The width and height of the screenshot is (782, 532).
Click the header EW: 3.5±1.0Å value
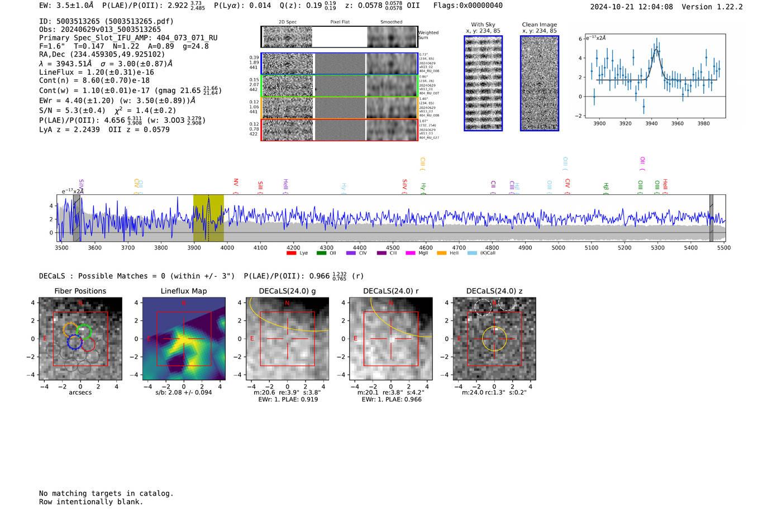66,6
